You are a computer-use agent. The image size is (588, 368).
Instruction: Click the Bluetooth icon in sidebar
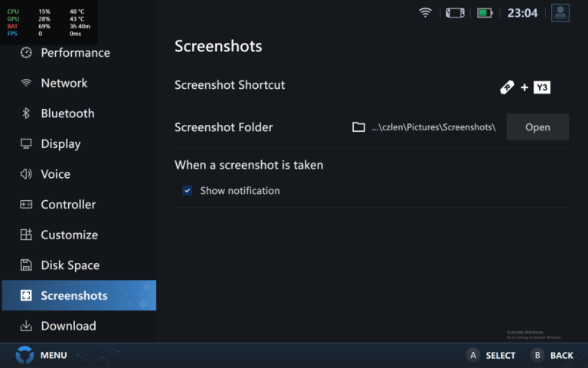click(x=26, y=113)
